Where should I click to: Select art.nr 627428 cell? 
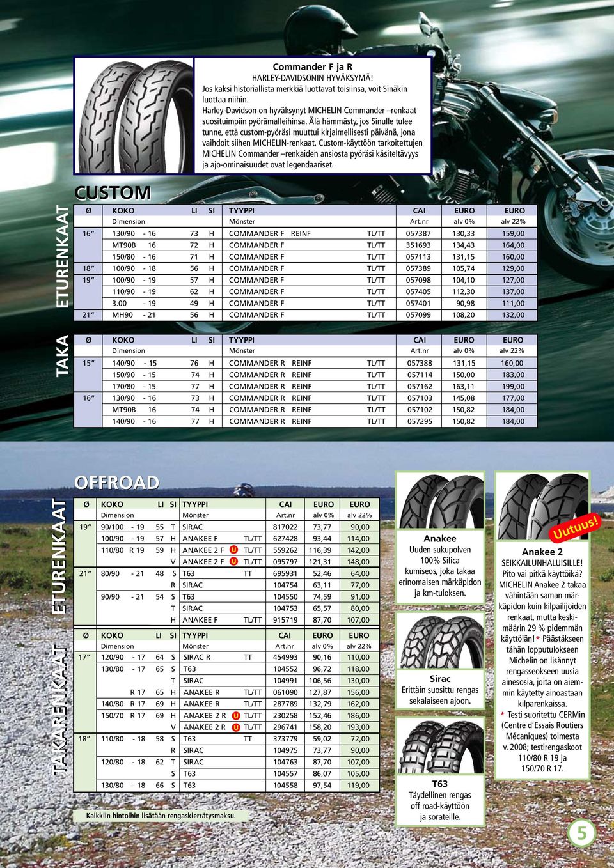(285, 539)
